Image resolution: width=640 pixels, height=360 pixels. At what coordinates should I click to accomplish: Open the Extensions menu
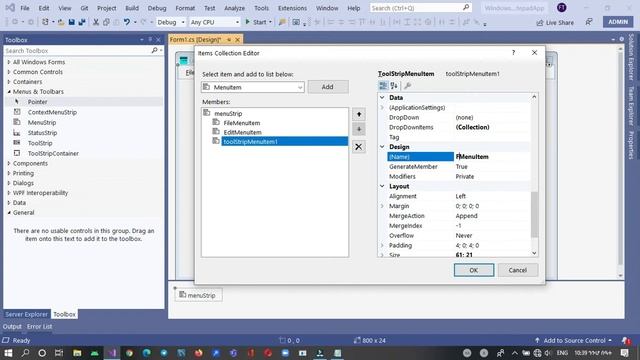[x=292, y=8]
